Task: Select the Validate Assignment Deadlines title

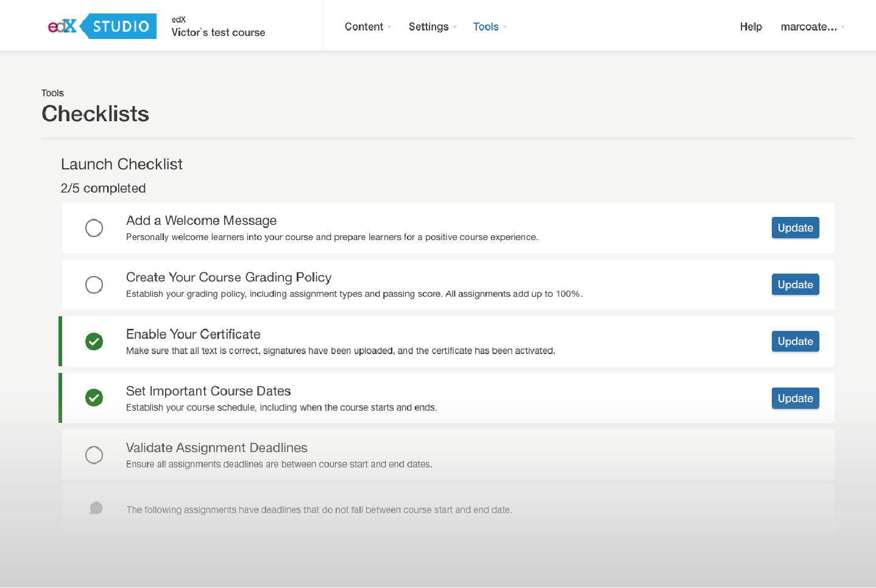Action: (x=216, y=448)
